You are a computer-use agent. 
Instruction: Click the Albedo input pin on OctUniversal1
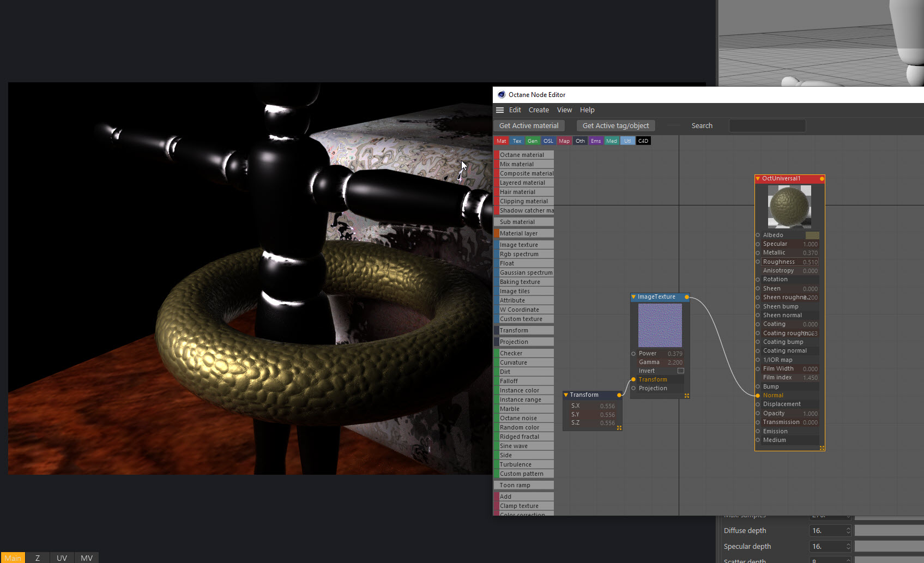758,235
